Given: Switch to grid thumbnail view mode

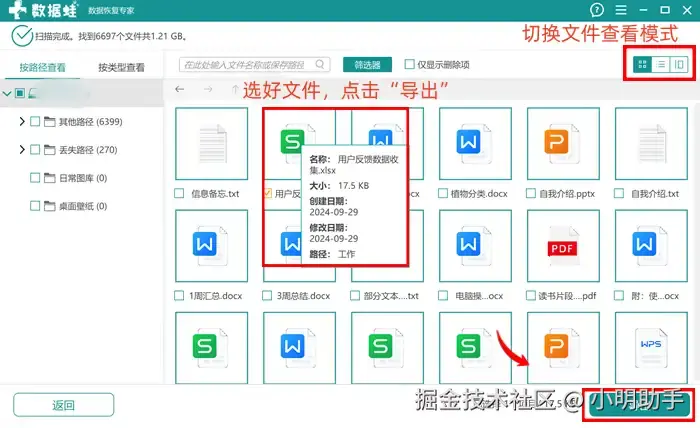Looking at the screenshot, I should point(642,65).
